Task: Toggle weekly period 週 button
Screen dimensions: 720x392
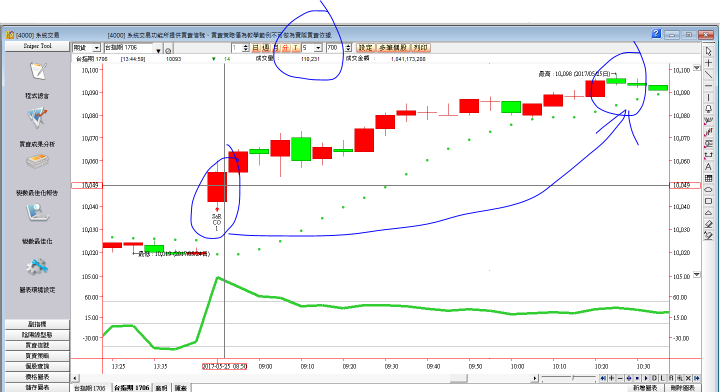Action: (x=266, y=48)
